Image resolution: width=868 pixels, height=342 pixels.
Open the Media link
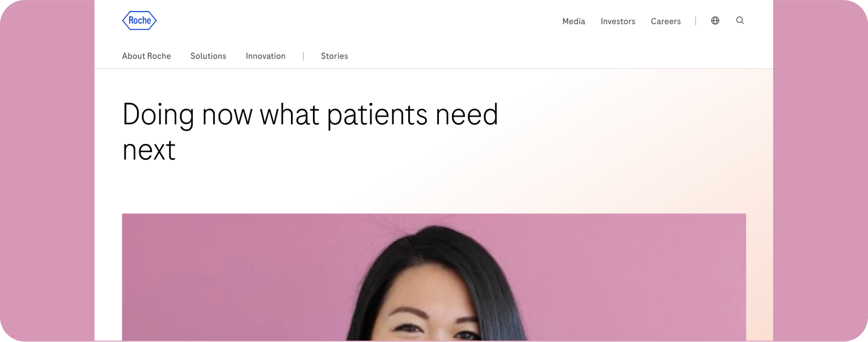[x=574, y=21]
